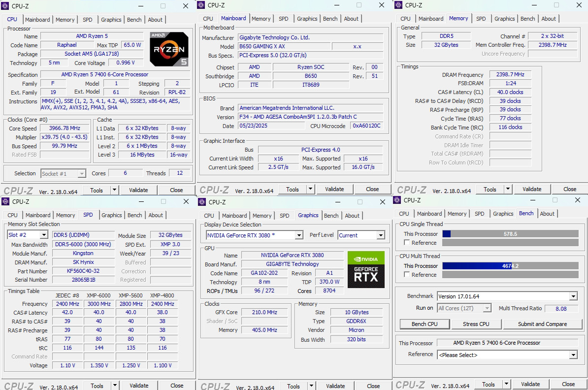Click Stress CPU button
This screenshot has width=588, height=390.
[x=476, y=324]
